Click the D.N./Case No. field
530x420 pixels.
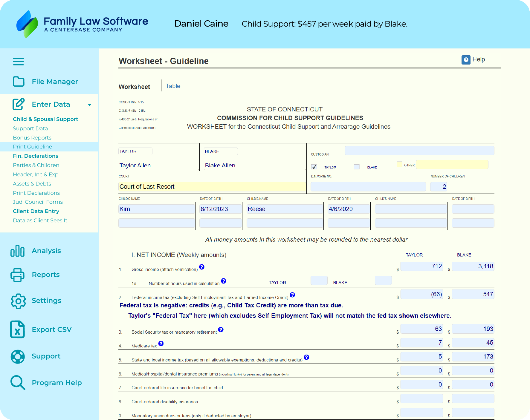coord(368,187)
